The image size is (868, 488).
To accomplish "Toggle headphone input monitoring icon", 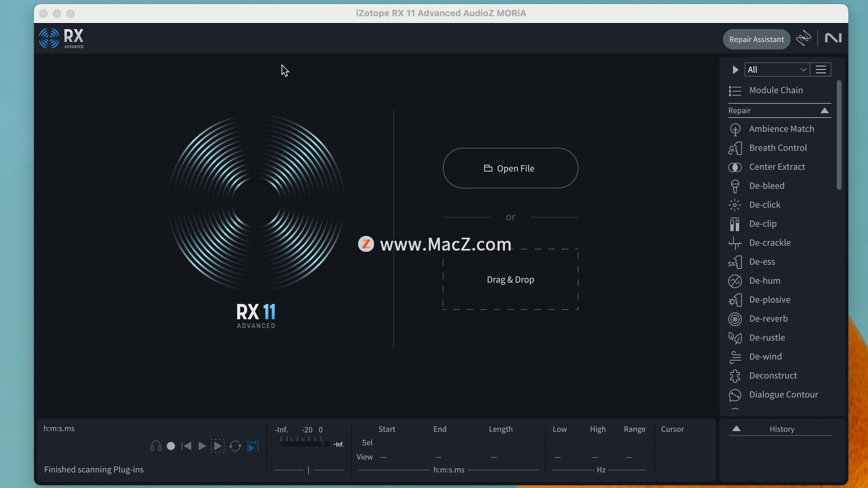I will pos(156,446).
